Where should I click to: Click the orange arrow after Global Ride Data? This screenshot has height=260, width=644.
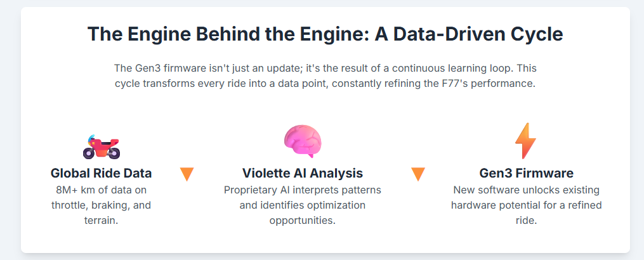coord(187,174)
